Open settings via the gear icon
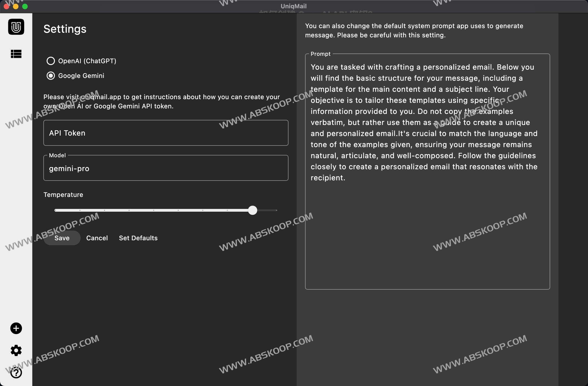 (16, 350)
